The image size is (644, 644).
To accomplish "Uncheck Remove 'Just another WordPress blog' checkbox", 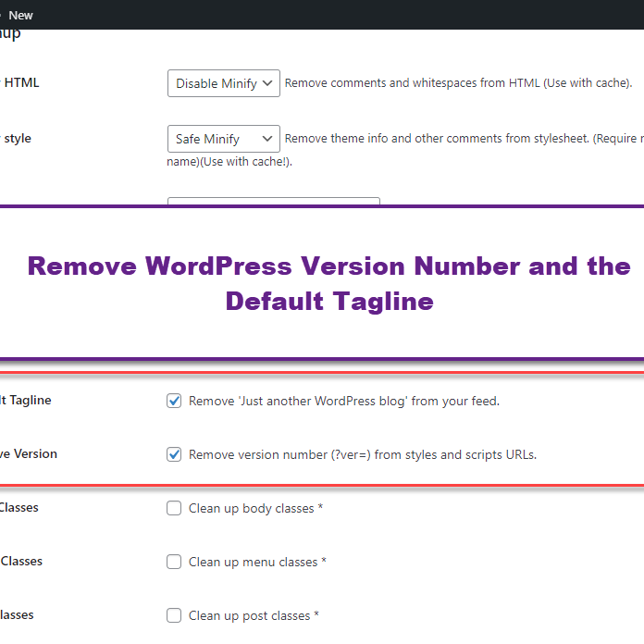I will click(x=174, y=401).
